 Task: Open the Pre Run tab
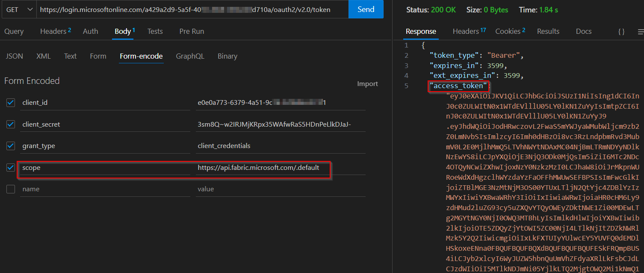192,31
